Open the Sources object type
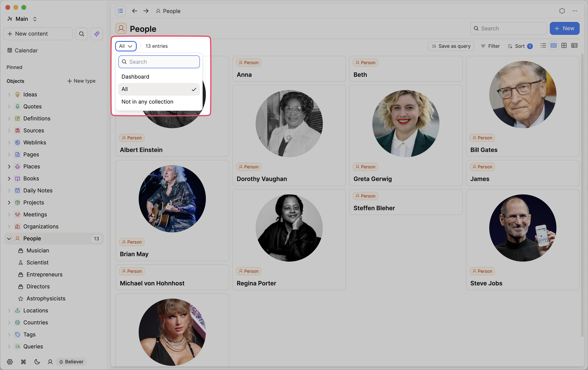This screenshot has width=588, height=370. click(33, 131)
